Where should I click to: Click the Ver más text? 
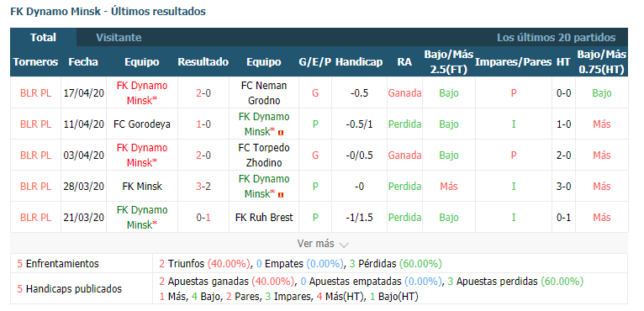pyautogui.click(x=316, y=244)
